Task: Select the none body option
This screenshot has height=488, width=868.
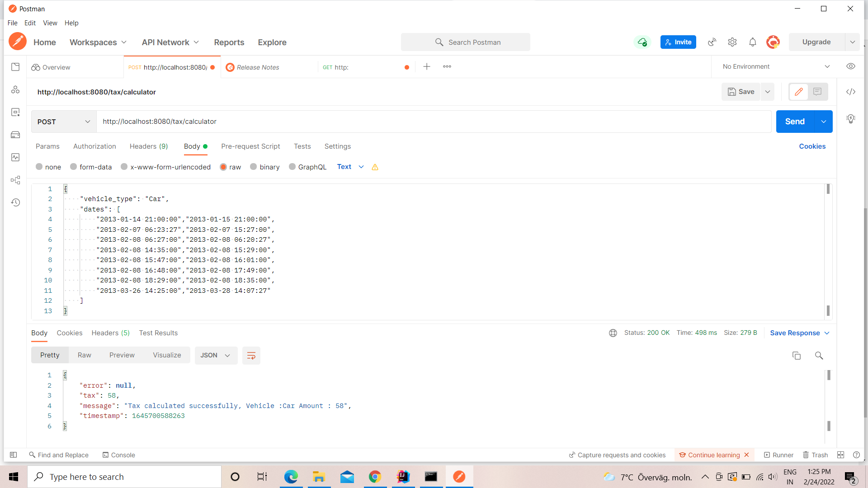Action: (39, 167)
